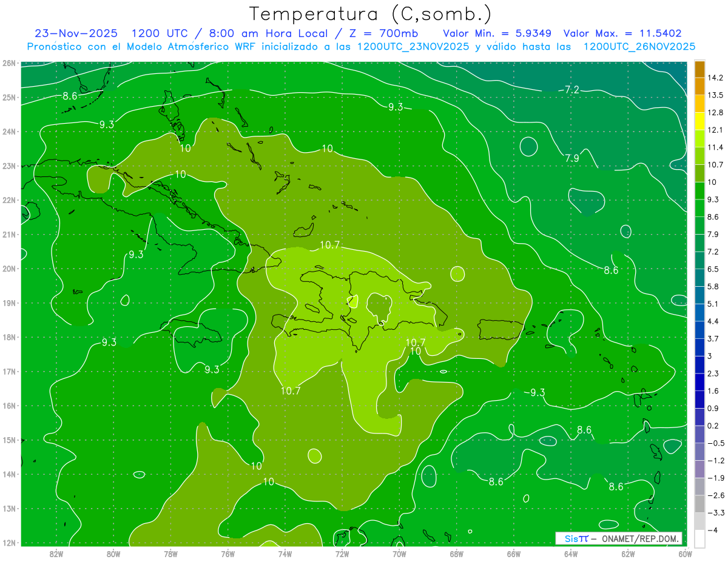Click the 6.5 colorbar scale label
728x562 pixels.
click(713, 269)
